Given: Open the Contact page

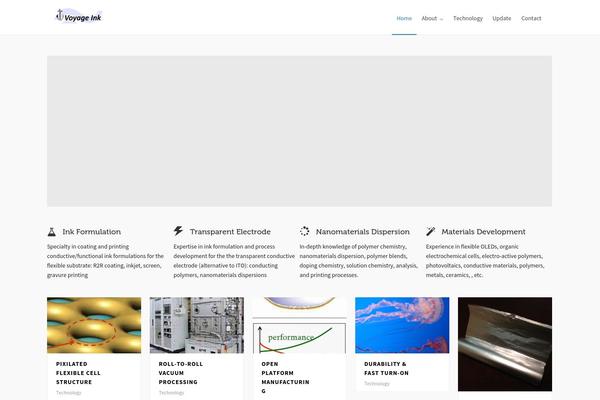Looking at the screenshot, I should [531, 18].
